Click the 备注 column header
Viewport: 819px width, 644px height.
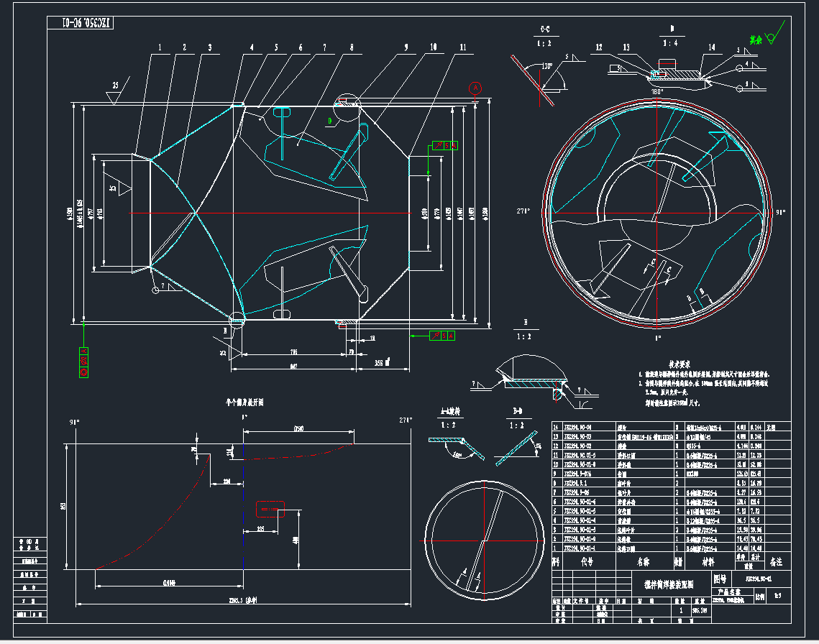(776, 562)
